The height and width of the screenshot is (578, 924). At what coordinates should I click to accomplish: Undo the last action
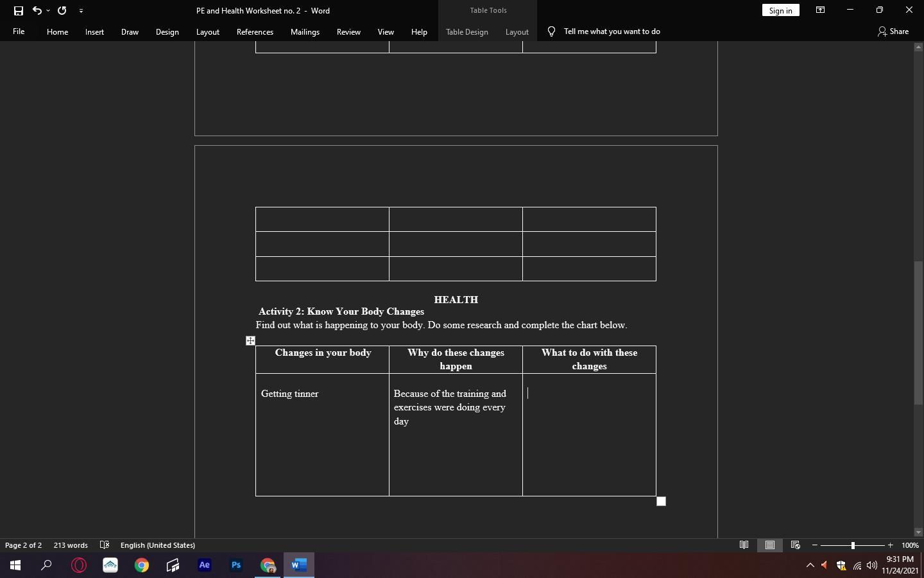[x=37, y=10]
